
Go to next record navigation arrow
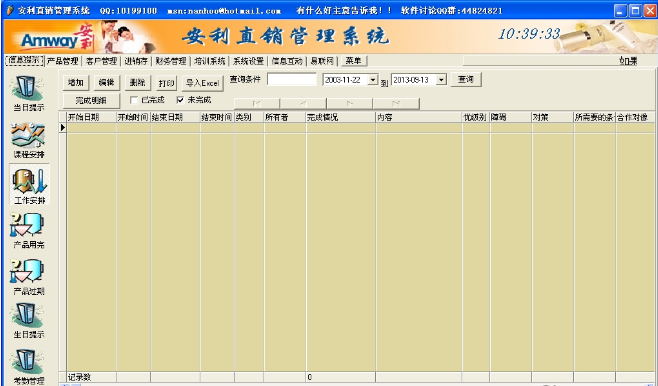(350, 104)
